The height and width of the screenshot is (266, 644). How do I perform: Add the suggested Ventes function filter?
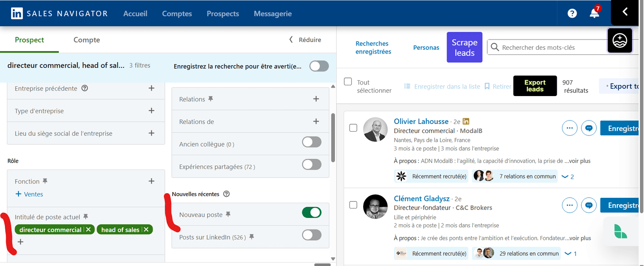tap(29, 194)
